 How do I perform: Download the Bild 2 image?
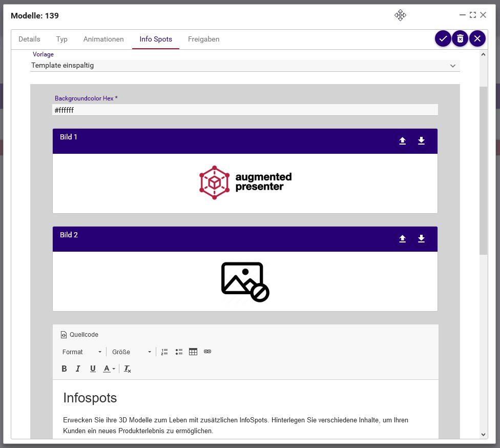(x=421, y=238)
